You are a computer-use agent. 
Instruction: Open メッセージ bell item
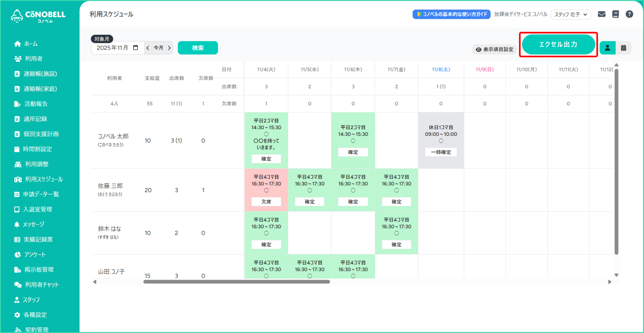[x=17, y=224]
